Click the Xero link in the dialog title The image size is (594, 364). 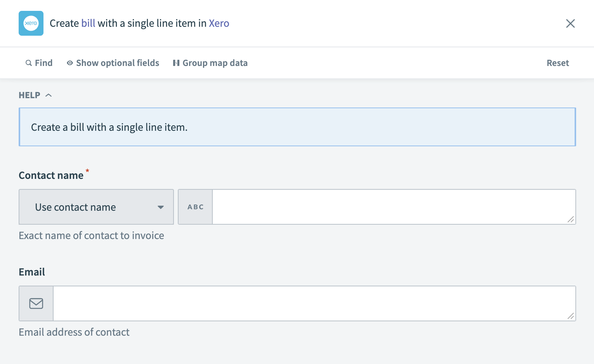(x=219, y=23)
